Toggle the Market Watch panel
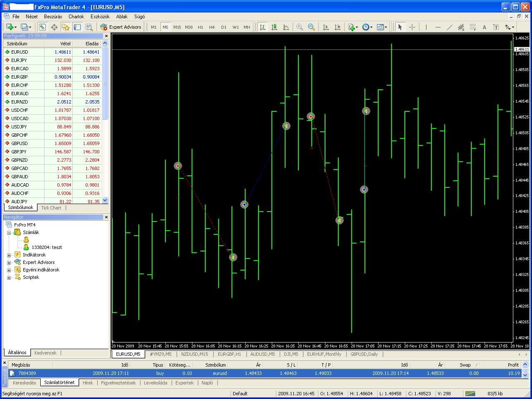The height and width of the screenshot is (399, 532). point(42,27)
